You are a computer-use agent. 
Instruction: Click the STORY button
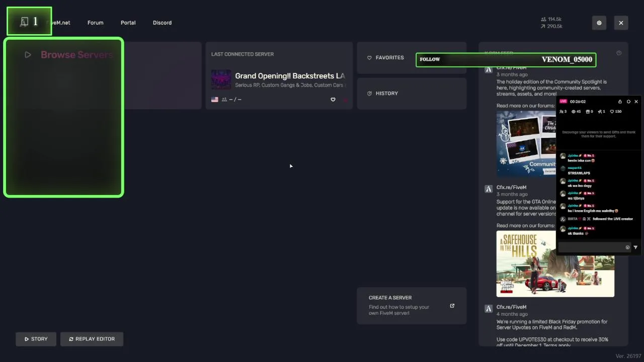pos(36,339)
